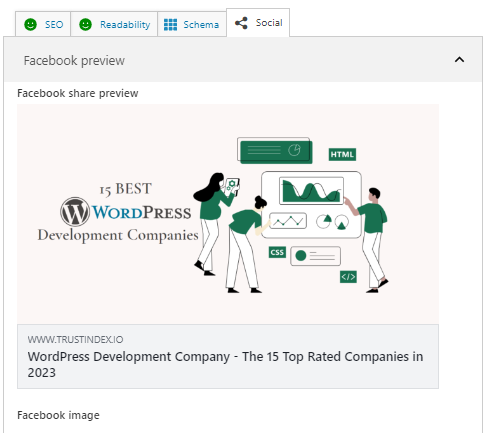
Task: Collapse the Facebook preview section chevron
Action: 459,60
